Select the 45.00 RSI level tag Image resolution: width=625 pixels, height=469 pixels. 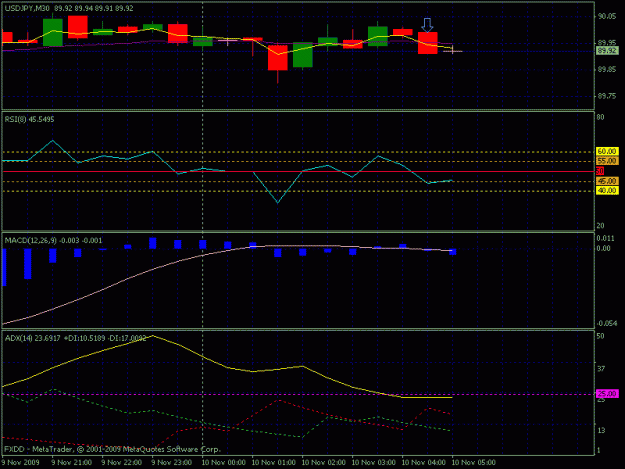(x=607, y=181)
